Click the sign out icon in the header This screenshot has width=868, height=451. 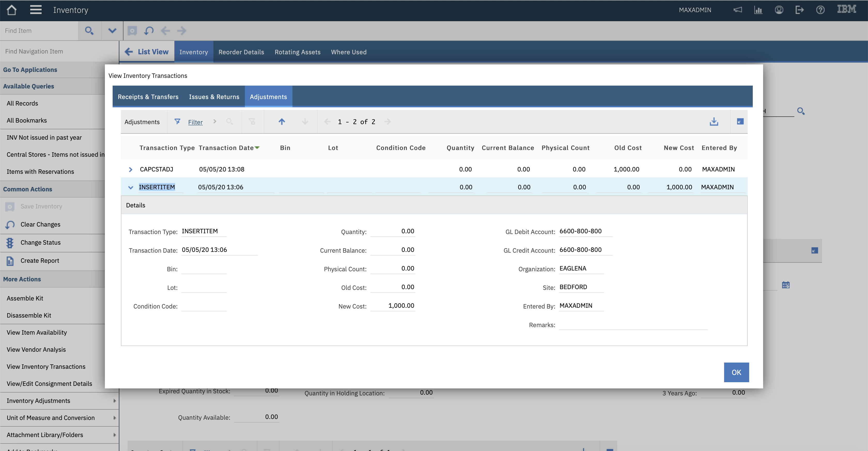pos(799,10)
